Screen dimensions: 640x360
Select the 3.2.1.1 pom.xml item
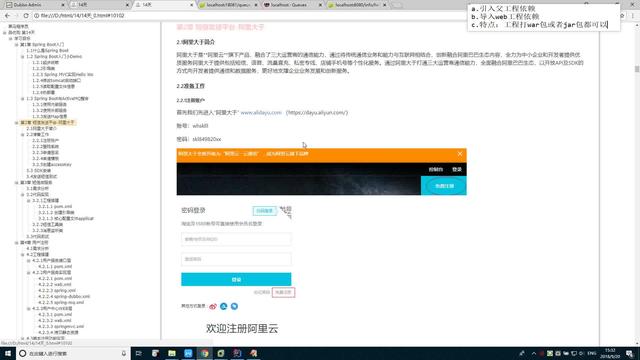coord(55,207)
